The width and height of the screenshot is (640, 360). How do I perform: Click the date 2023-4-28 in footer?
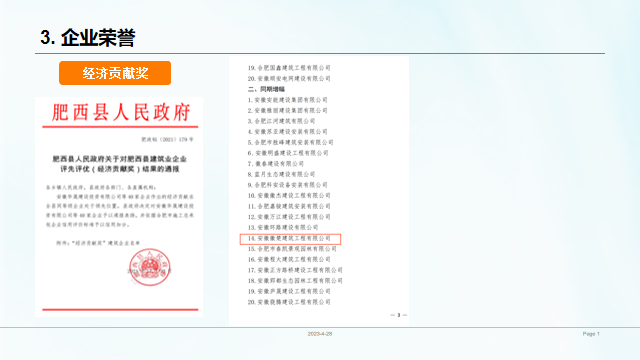click(320, 334)
